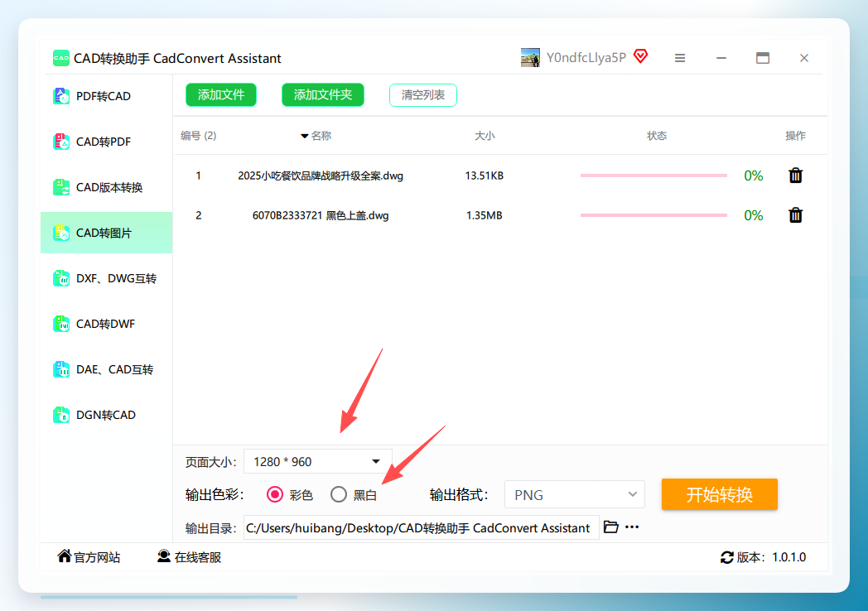Click the 0% status of file 2
This screenshot has height=611, width=868.
pyautogui.click(x=754, y=215)
